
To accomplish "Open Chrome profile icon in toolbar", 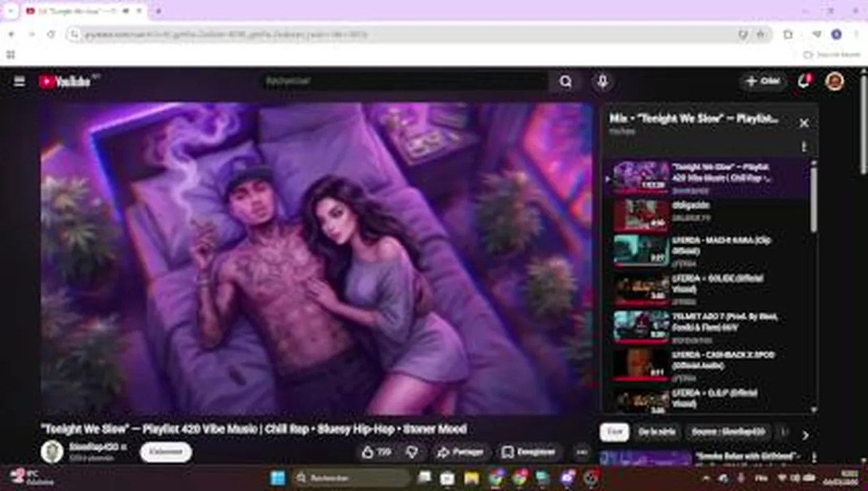I will [x=837, y=34].
